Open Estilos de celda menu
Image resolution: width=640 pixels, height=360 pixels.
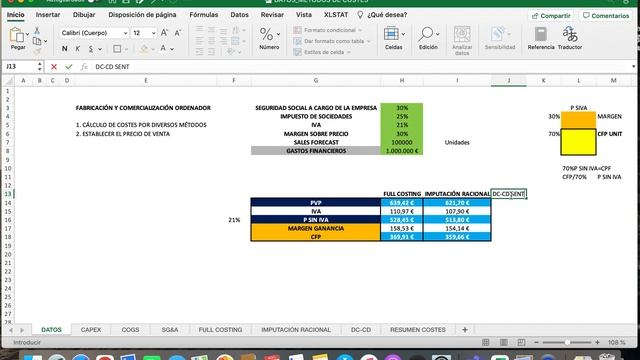point(322,52)
